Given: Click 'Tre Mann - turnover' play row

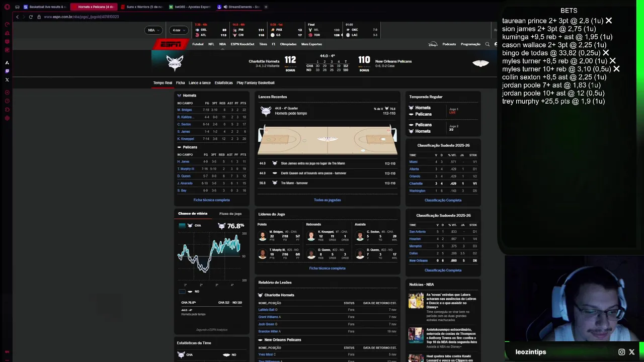Looking at the screenshot, I should click(328, 183).
